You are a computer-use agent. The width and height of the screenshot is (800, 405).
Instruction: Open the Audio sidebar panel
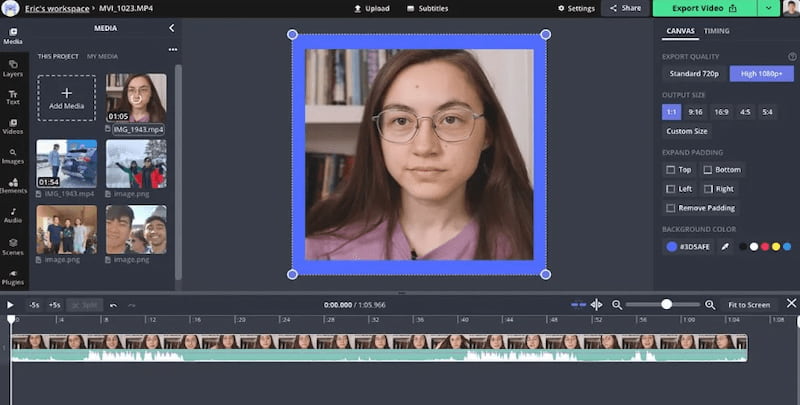(x=13, y=216)
